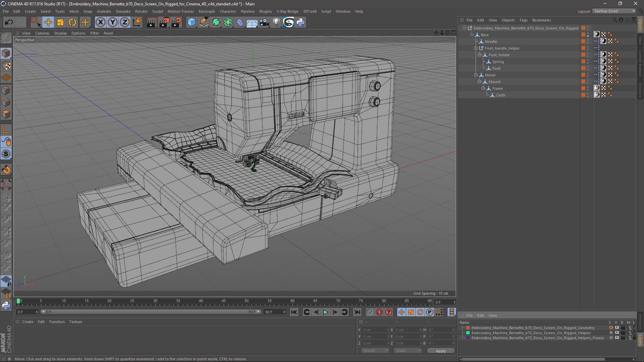Click the Apply button
Image resolution: width=644 pixels, height=362 pixels.
tap(441, 351)
